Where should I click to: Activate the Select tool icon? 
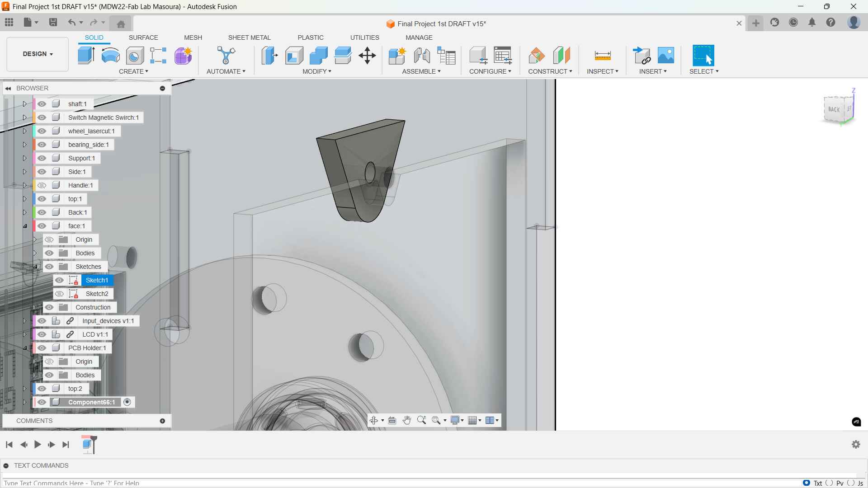click(x=703, y=56)
